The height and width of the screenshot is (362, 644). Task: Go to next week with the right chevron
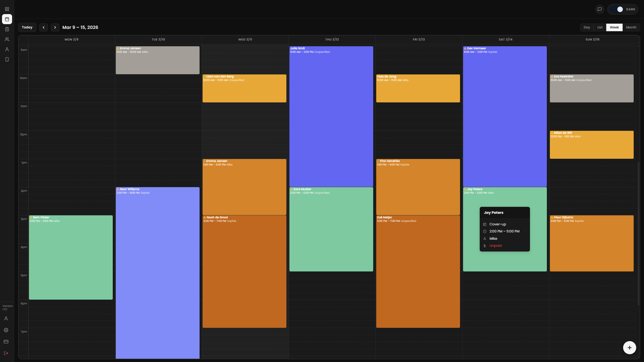click(55, 27)
